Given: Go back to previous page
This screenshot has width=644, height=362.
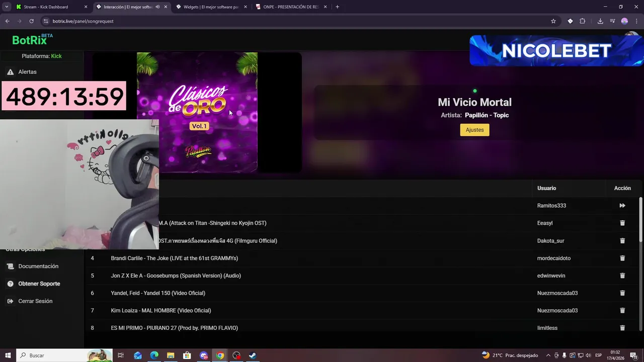Looking at the screenshot, I should coord(7,21).
